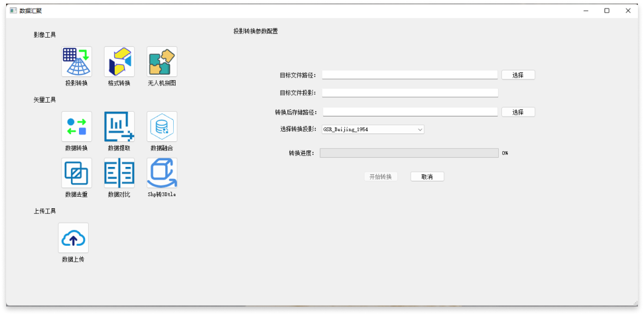Focus the 目标文件路径 input field
The image size is (644, 315).
click(409, 75)
